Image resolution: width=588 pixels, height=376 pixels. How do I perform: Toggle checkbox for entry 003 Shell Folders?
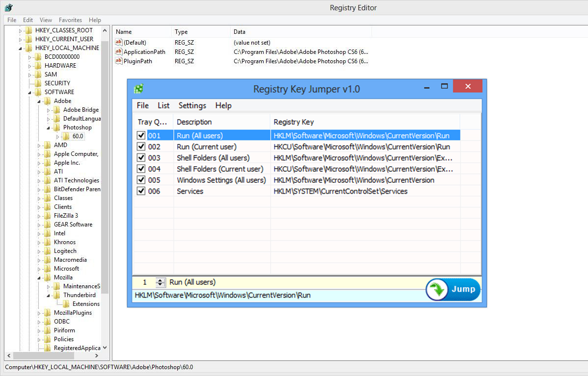click(141, 158)
